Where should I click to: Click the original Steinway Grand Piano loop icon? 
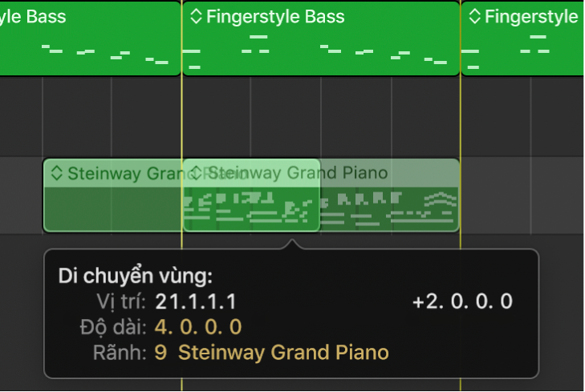[x=57, y=173]
